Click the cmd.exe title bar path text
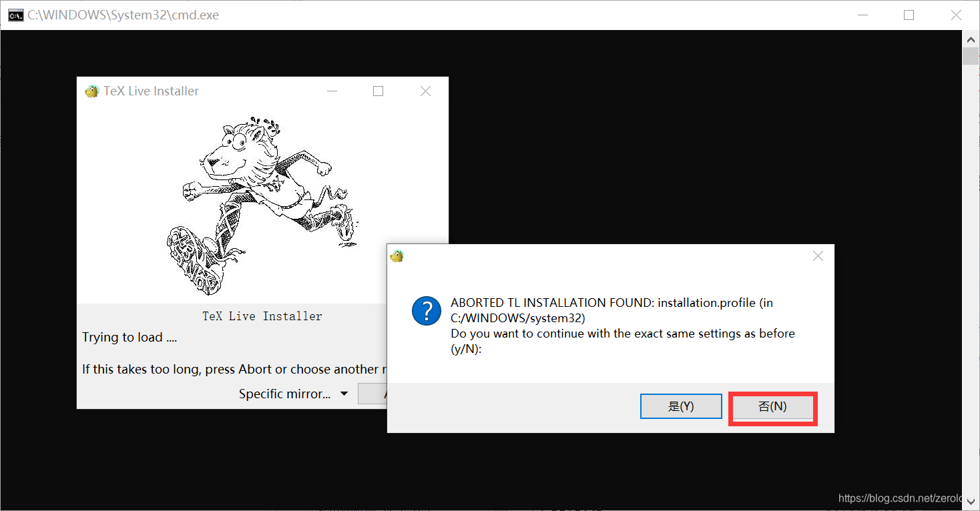Screen dimensions: 980x511 [123, 15]
